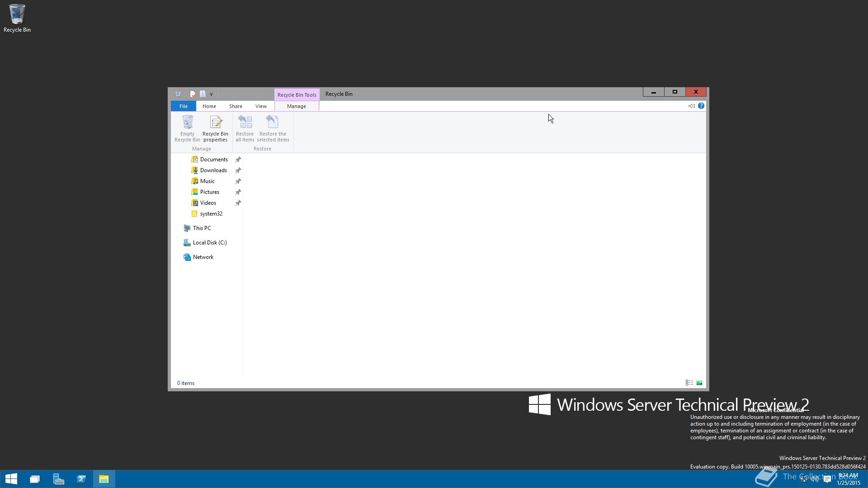Switch to large icons view in status bar

(699, 383)
